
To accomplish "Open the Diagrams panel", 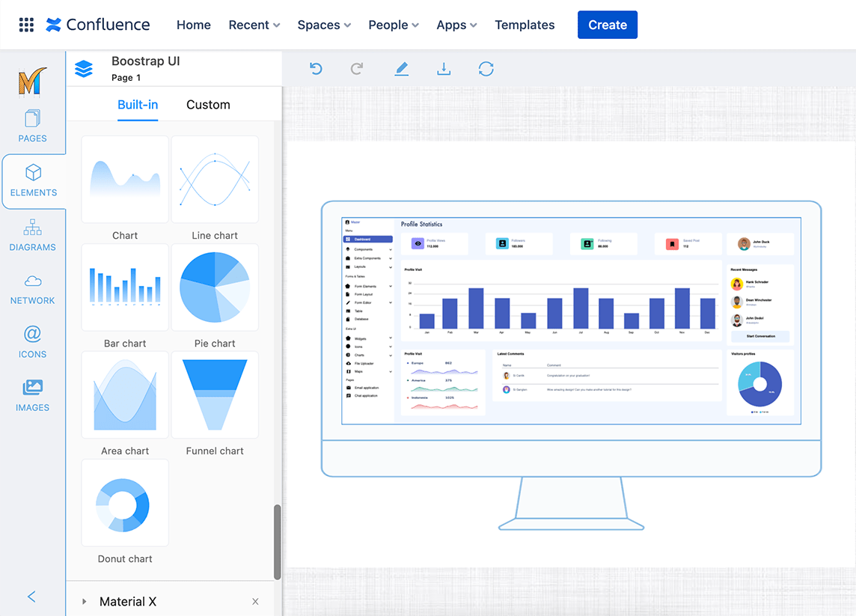I will tap(32, 236).
